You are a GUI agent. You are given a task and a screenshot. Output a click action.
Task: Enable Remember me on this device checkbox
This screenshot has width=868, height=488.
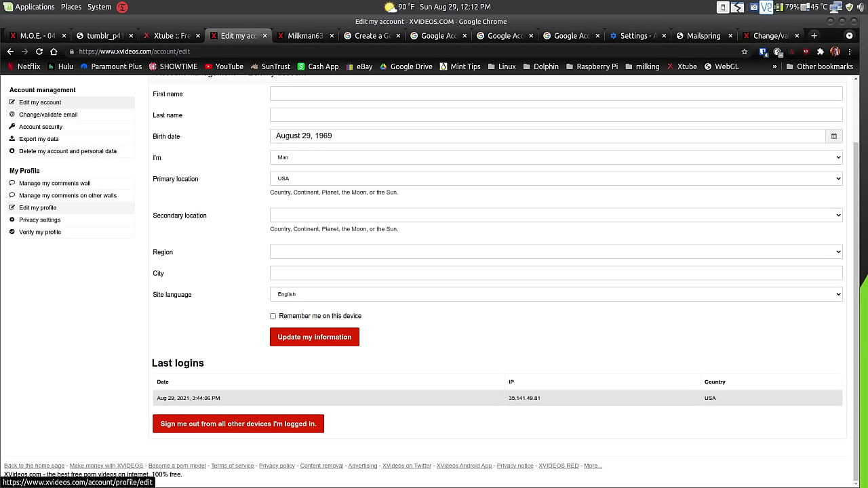(x=273, y=316)
